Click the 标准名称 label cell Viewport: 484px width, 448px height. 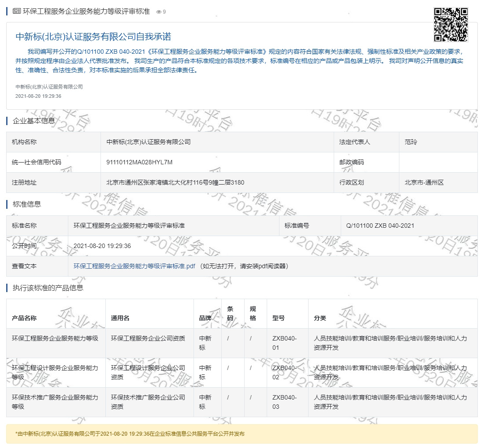(37, 226)
